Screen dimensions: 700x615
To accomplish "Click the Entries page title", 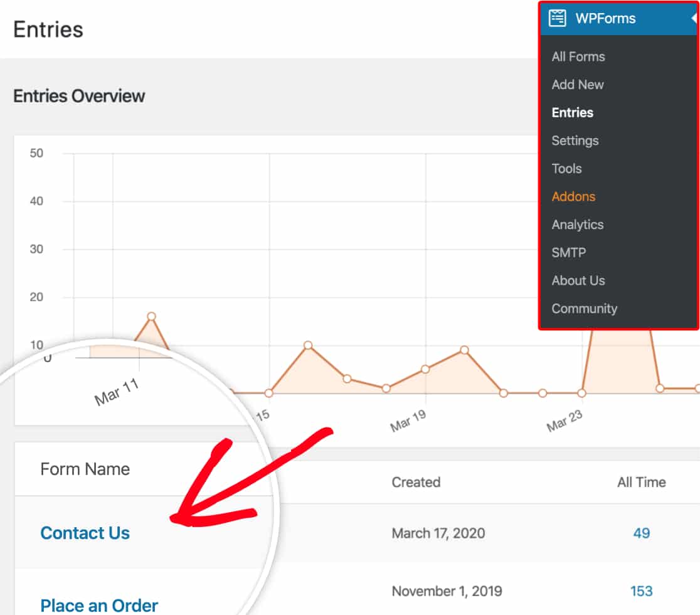I will tap(48, 29).
